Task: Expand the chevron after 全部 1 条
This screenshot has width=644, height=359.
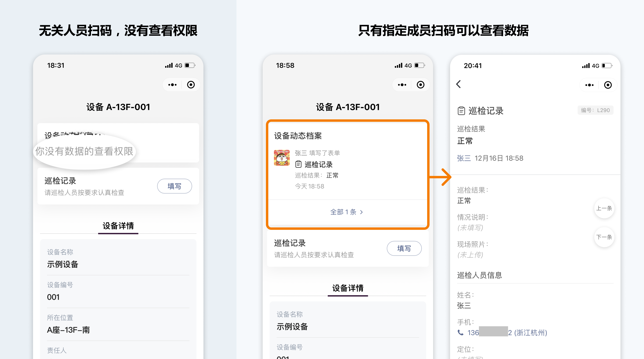Action: [x=361, y=212]
